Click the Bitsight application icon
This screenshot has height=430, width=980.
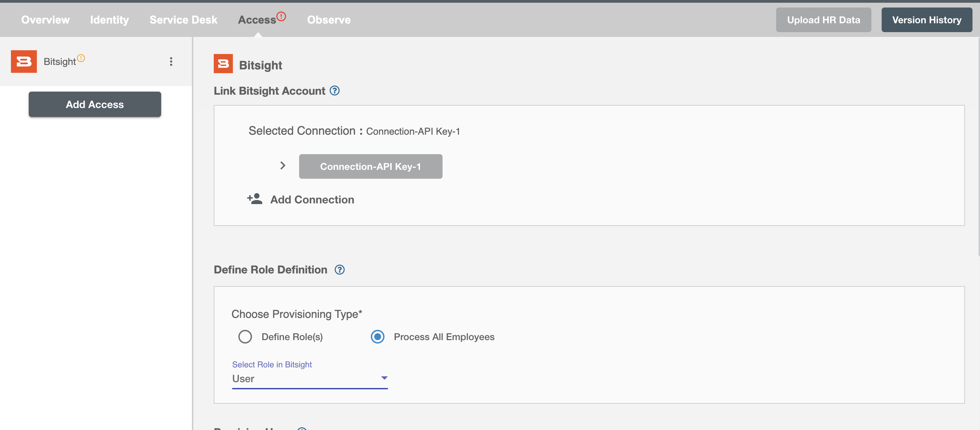point(23,61)
